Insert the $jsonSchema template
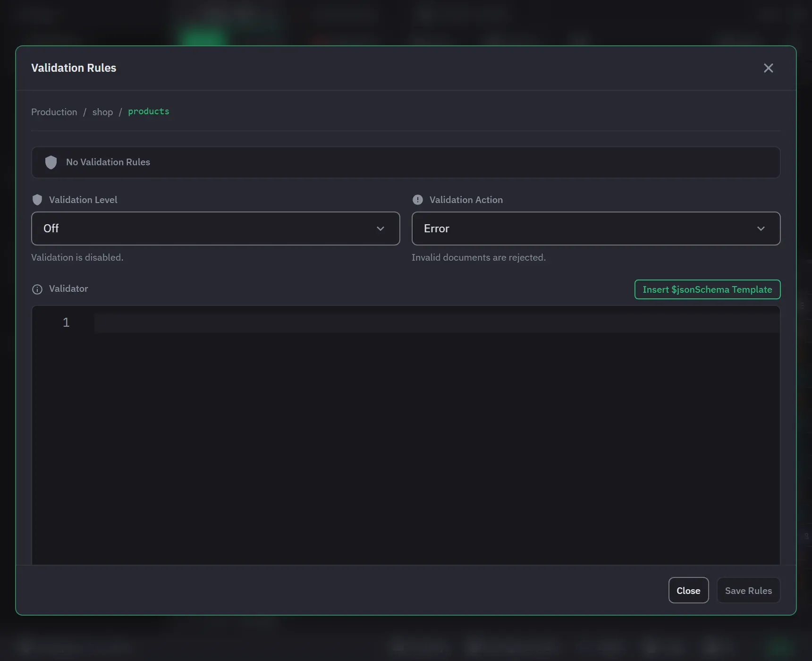Image resolution: width=812 pixels, height=661 pixels. click(707, 289)
